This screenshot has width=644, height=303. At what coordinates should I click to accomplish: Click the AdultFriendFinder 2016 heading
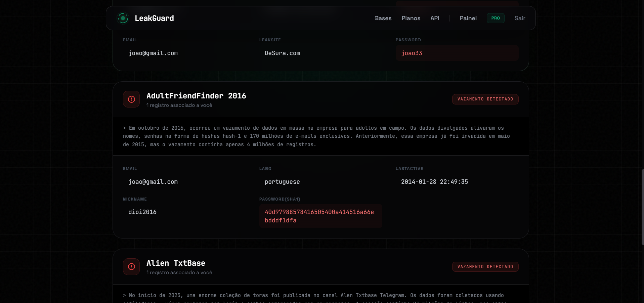(196, 96)
